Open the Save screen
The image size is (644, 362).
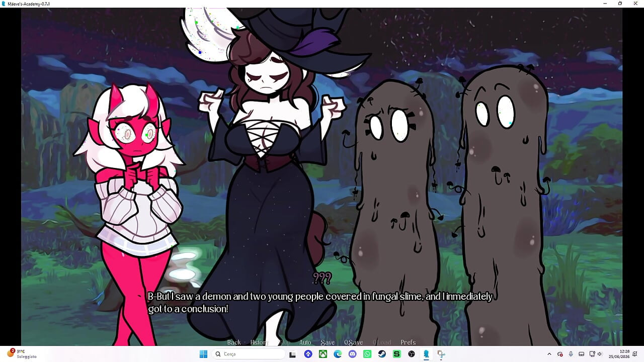pos(328,342)
